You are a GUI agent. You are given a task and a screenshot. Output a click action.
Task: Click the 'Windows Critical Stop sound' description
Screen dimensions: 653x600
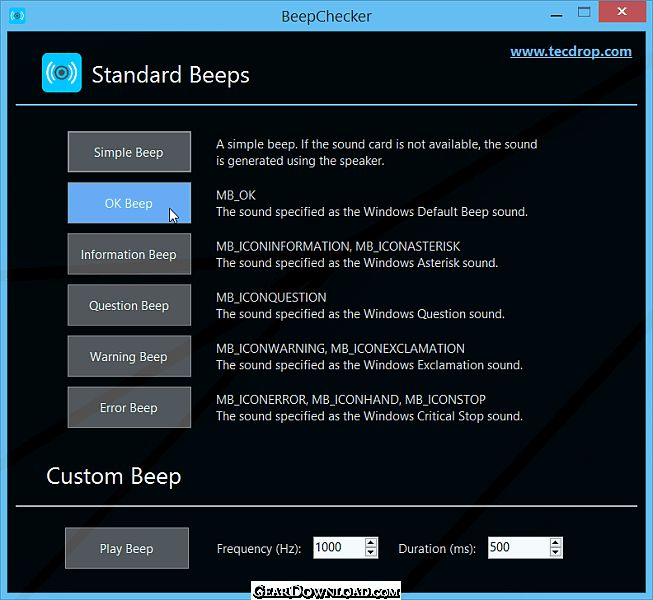[369, 416]
